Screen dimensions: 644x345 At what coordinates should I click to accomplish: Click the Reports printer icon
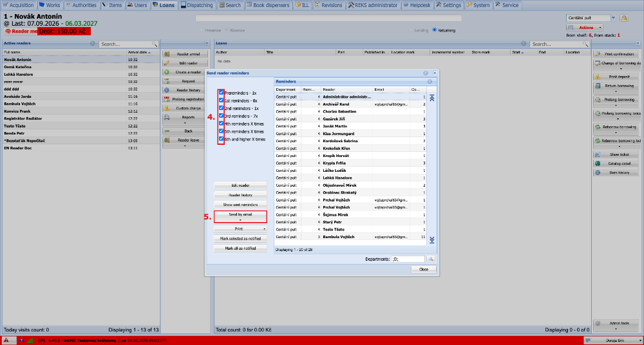pyautogui.click(x=167, y=117)
